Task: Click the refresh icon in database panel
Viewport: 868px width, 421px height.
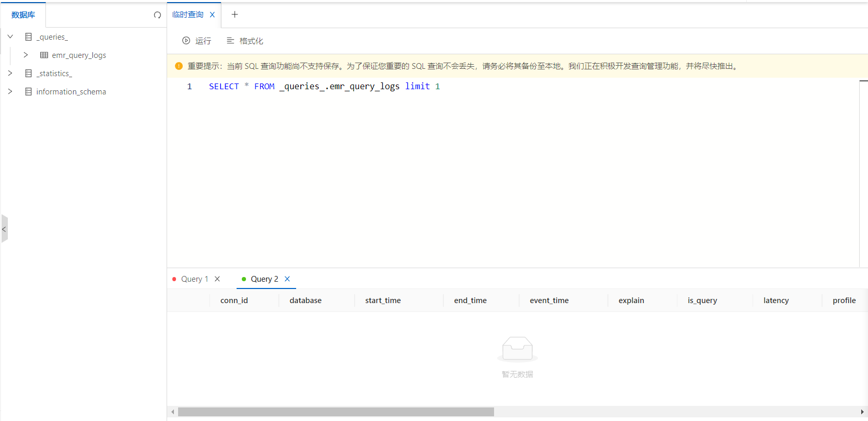Action: (157, 15)
